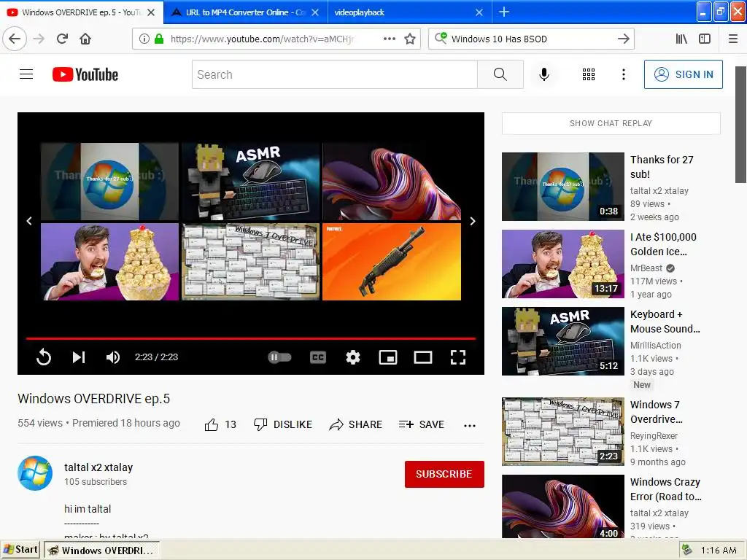The width and height of the screenshot is (747, 560).
Task: Select the 'Windows OVERDRIVE ep.5 - YouTube' tab
Action: coord(81,12)
